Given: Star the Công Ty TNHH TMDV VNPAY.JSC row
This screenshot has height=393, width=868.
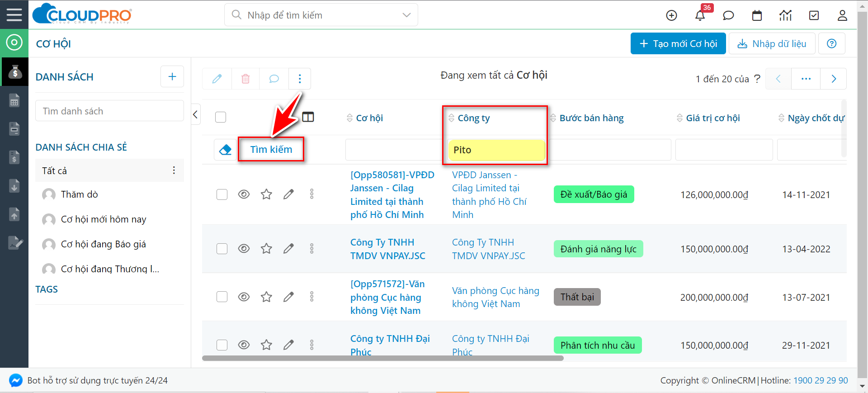Looking at the screenshot, I should click(266, 249).
